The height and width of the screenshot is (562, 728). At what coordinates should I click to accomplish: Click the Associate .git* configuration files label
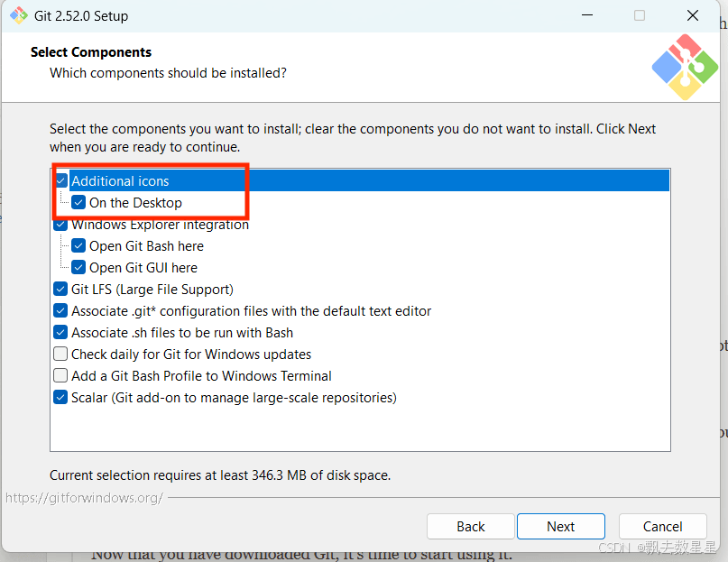tap(251, 310)
